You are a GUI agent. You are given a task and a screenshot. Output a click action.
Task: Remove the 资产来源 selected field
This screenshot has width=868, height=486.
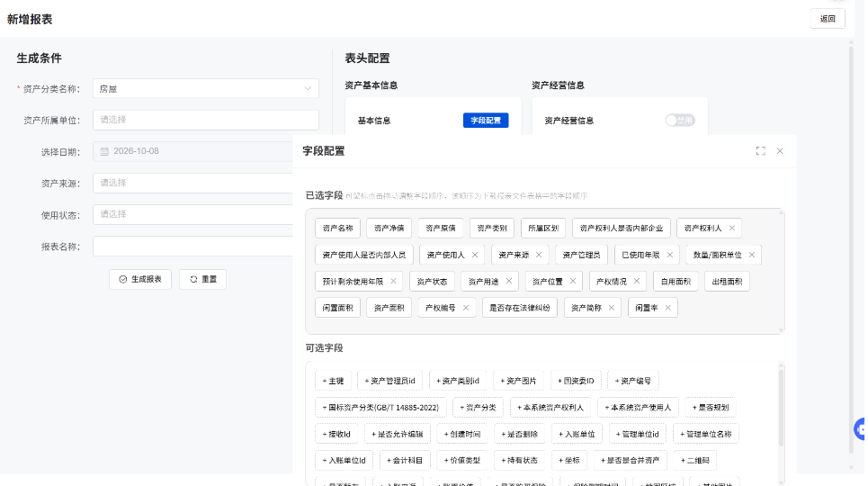point(539,255)
